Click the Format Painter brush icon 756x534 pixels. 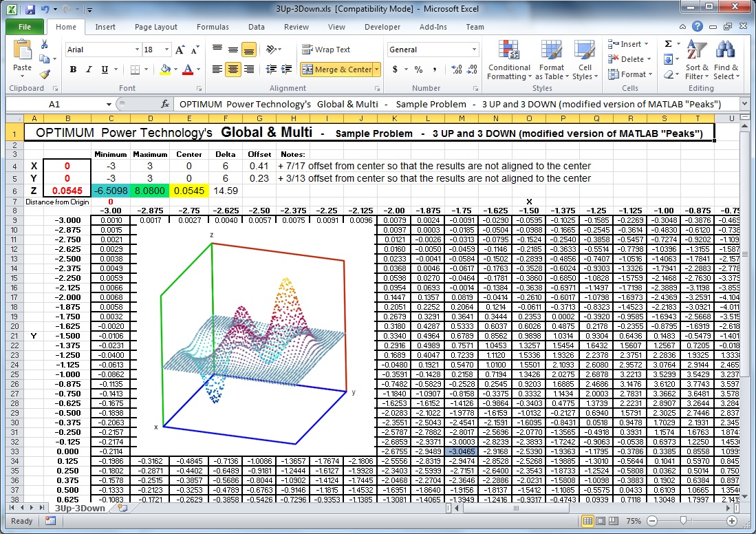pos(44,74)
